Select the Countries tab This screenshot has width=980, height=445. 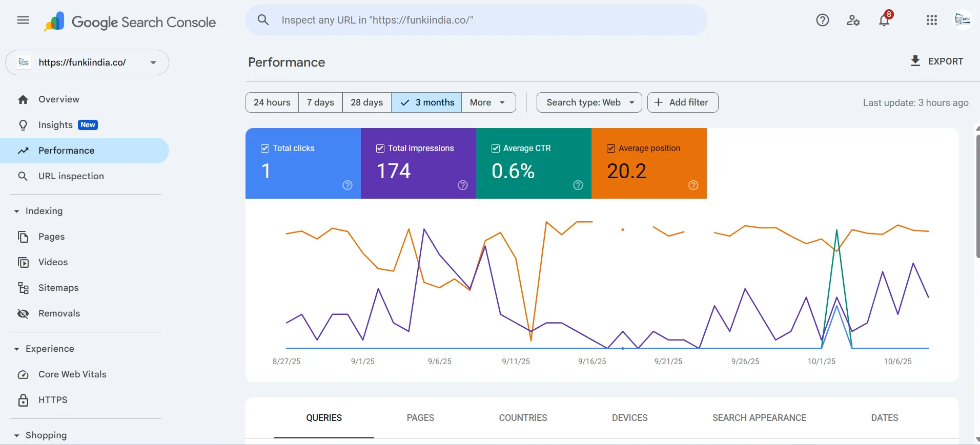click(523, 418)
